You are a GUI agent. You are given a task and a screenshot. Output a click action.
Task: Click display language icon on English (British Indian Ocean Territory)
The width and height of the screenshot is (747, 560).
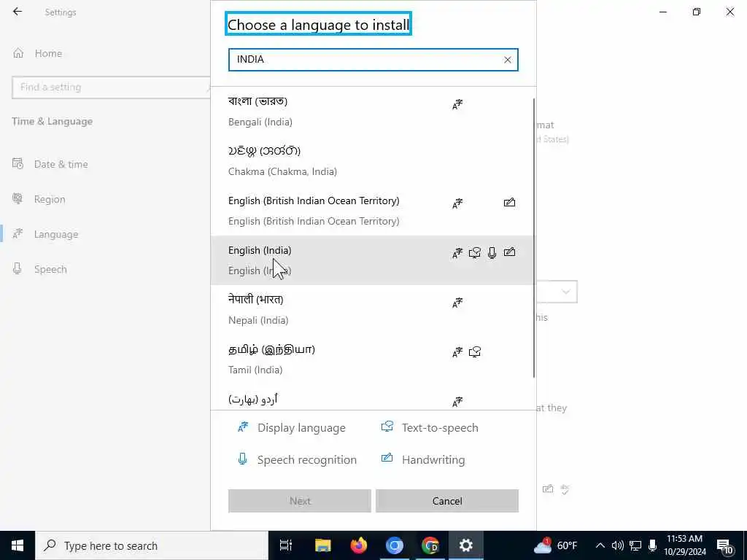pos(457,203)
